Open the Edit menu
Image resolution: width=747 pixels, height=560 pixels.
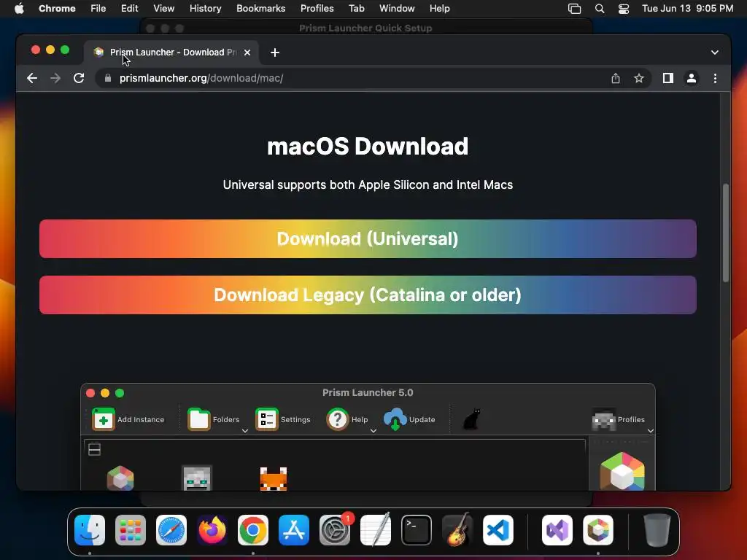point(130,9)
